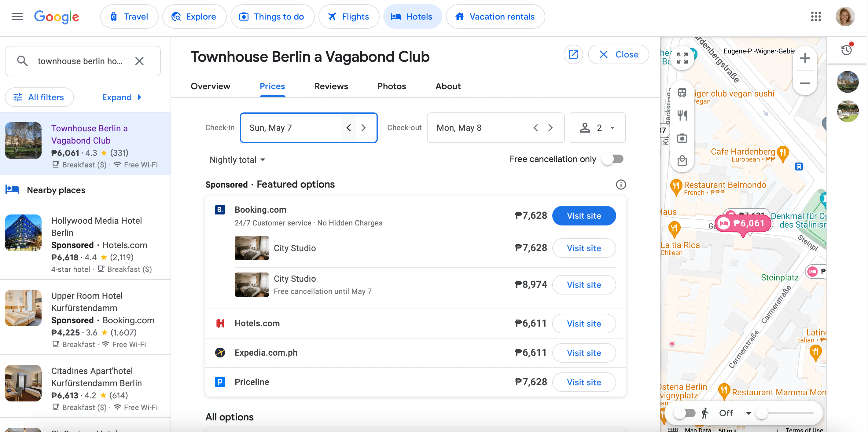Open map Terms of Use link
Screen dimensions: 868x432
[804, 429]
